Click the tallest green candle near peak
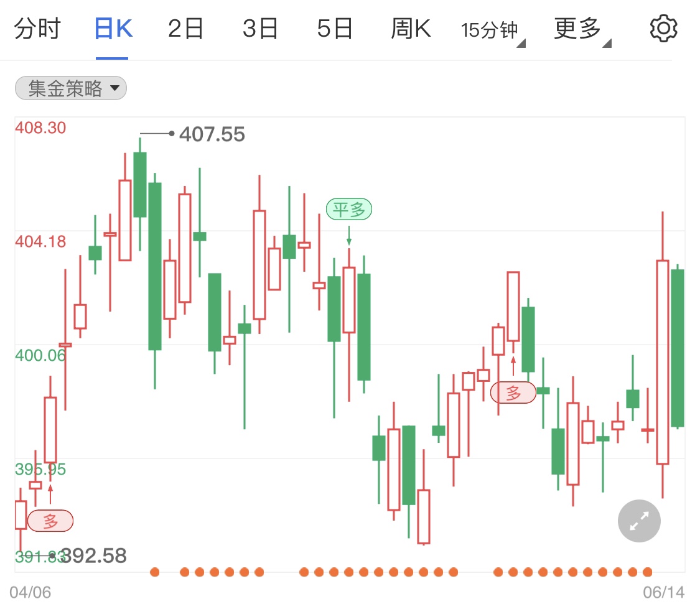700x604 pixels. 155,266
